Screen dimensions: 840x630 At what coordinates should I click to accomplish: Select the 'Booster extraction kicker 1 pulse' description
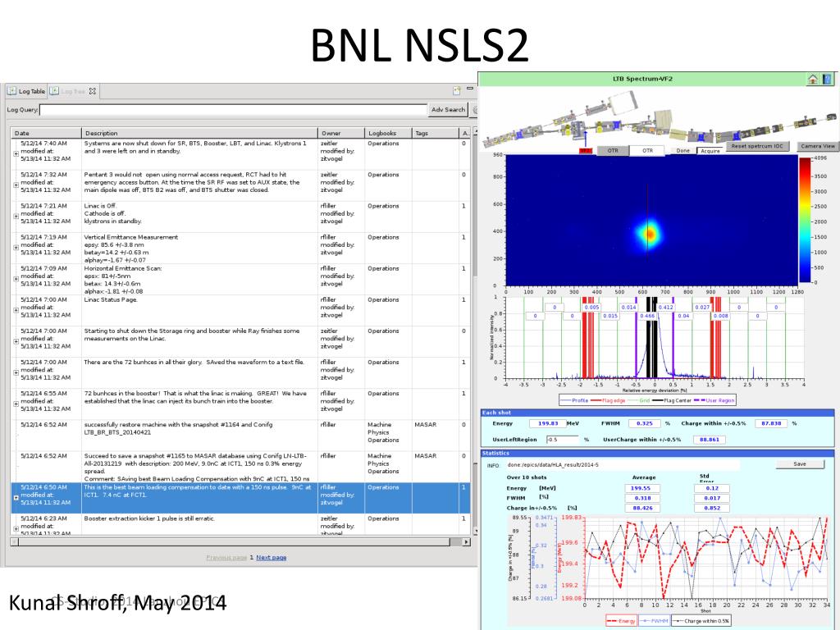coord(149,518)
